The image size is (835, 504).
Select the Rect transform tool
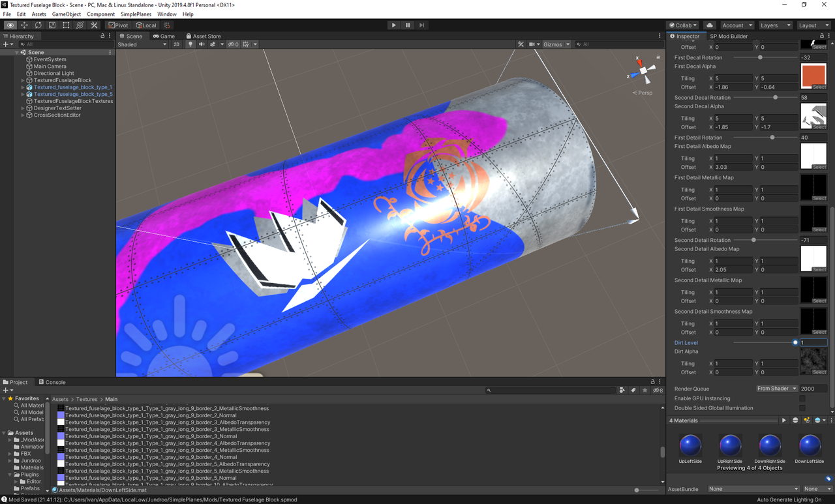(x=66, y=25)
